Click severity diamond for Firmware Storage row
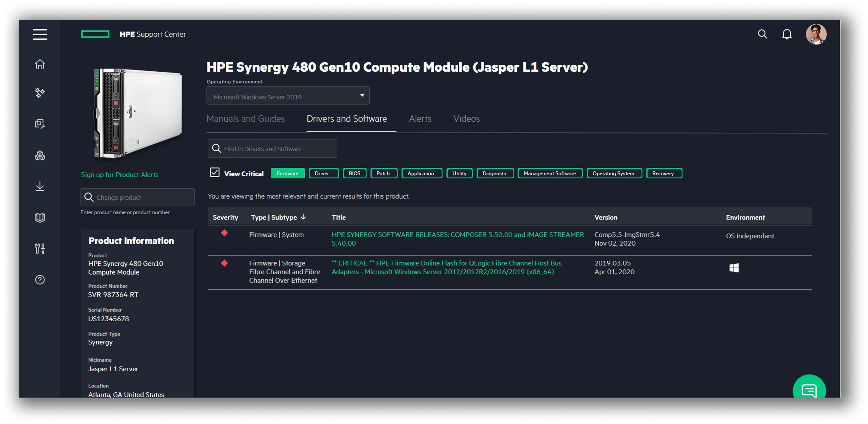This screenshot has height=424, width=868. [224, 263]
